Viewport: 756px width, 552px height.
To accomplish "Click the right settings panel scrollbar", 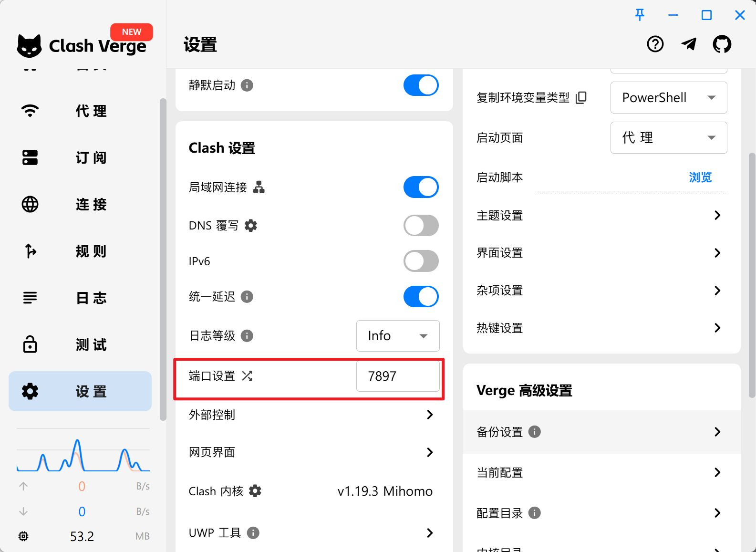I will point(752,275).
